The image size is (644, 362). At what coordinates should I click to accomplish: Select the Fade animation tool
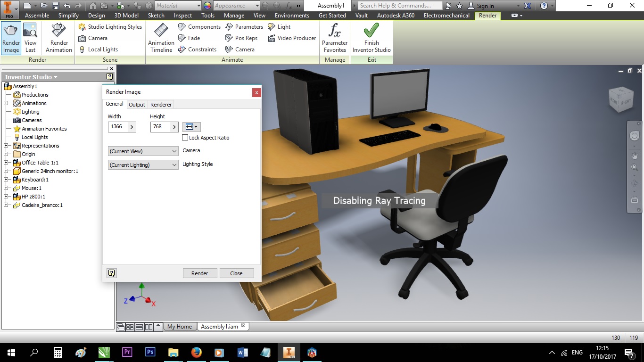pyautogui.click(x=189, y=38)
